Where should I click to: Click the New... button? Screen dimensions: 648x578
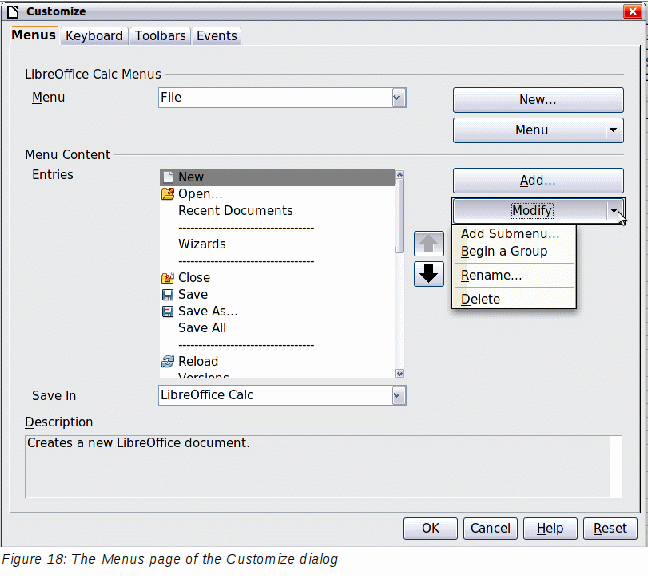coord(538,100)
